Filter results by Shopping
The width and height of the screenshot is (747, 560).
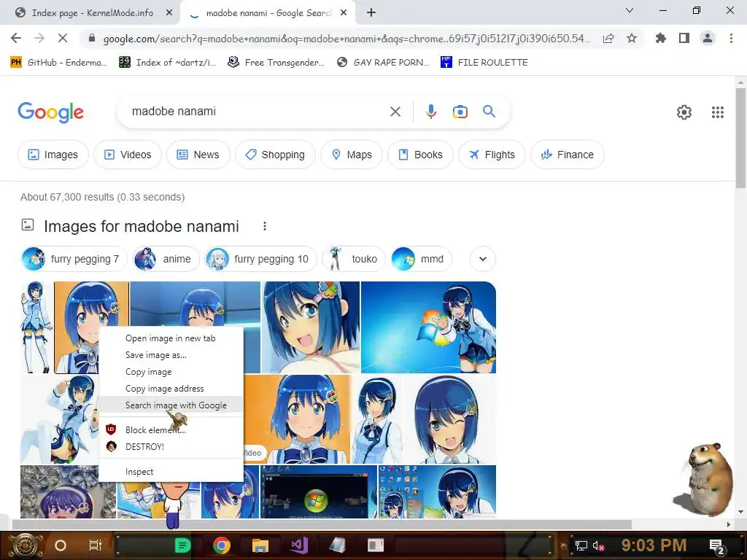click(275, 155)
